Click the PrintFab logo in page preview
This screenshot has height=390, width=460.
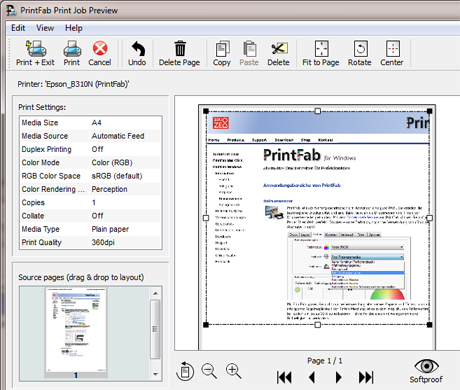[x=292, y=155]
